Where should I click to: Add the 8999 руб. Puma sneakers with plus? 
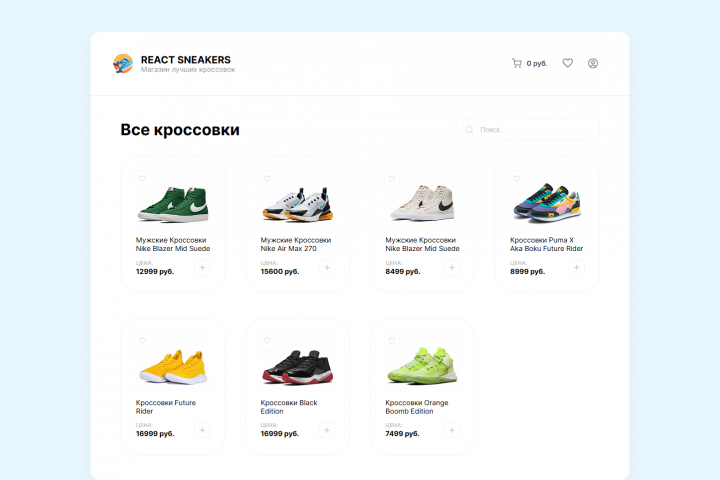(576, 267)
